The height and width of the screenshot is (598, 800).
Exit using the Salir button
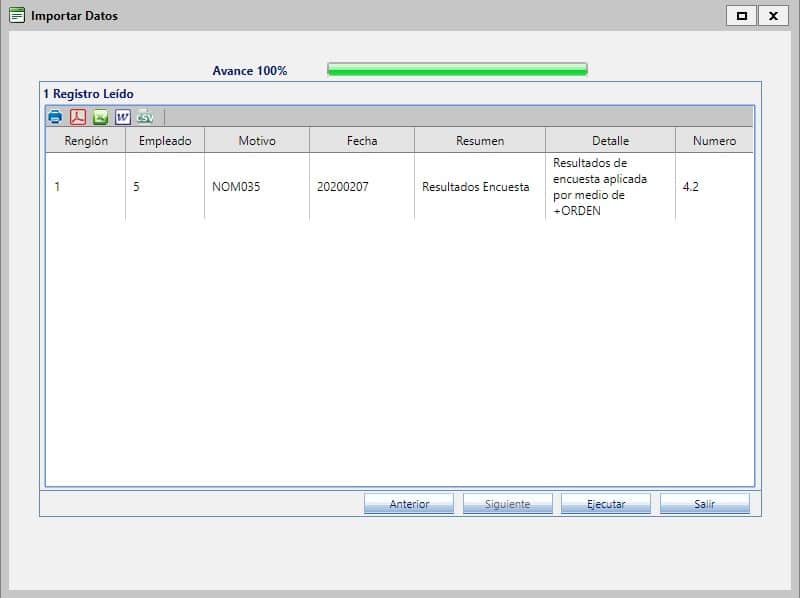[704, 504]
